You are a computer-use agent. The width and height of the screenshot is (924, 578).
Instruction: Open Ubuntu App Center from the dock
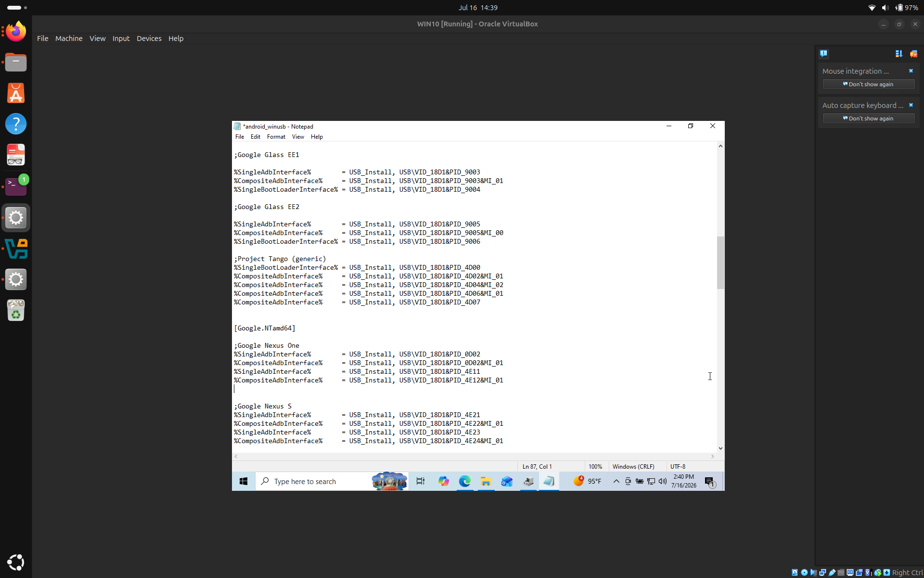16,93
